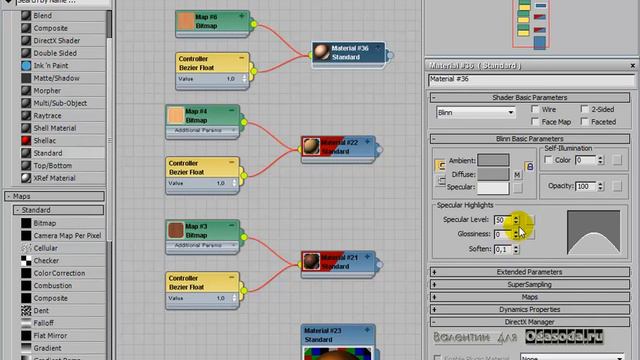Click the Material #36 sphere preview
The width and height of the screenshot is (640, 360).
pyautogui.click(x=322, y=52)
